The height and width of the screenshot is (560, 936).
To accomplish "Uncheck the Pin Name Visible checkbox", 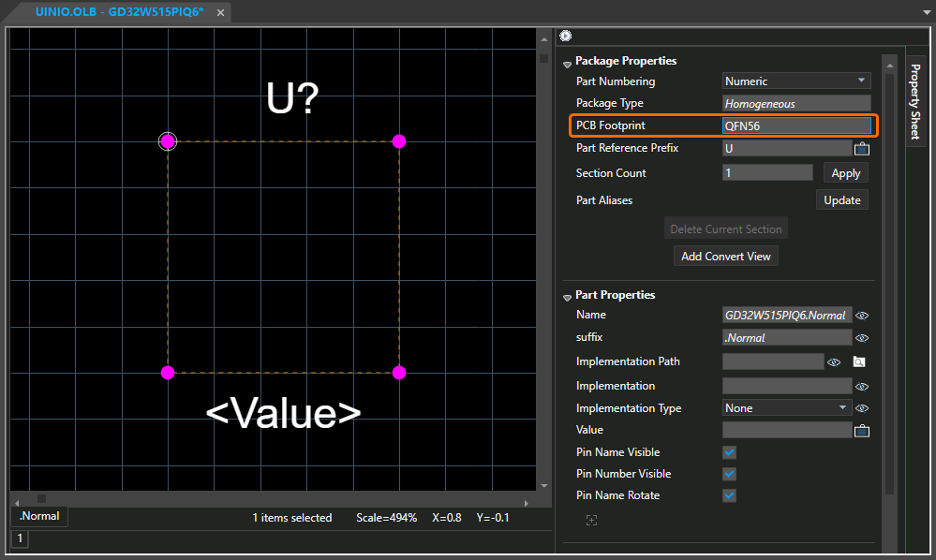I will [729, 452].
